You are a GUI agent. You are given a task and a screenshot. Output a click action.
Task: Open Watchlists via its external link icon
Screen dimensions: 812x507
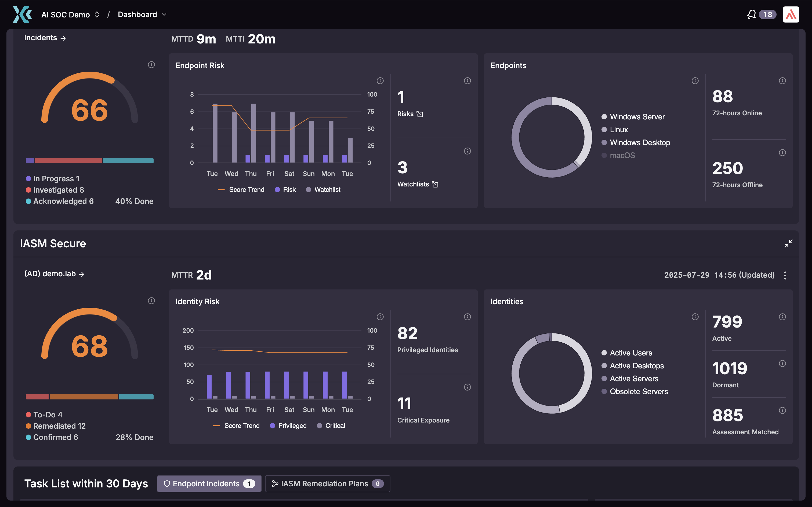click(435, 184)
